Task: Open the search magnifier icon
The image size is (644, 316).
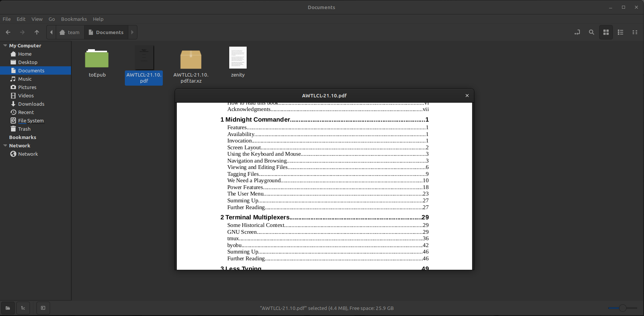Action: point(592,32)
